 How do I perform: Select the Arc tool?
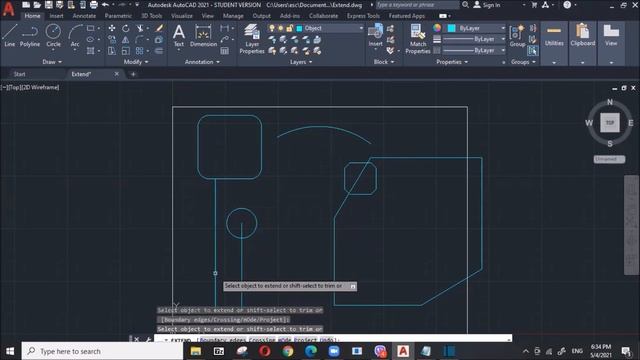(x=75, y=35)
